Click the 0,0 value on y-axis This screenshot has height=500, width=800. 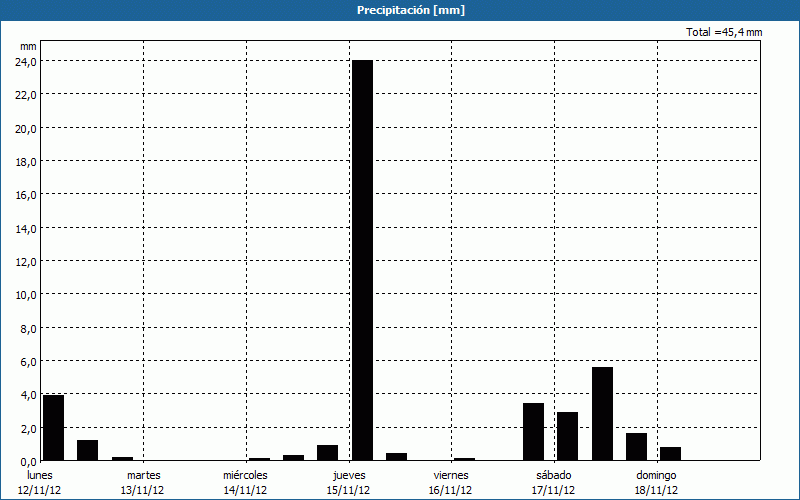(27, 461)
